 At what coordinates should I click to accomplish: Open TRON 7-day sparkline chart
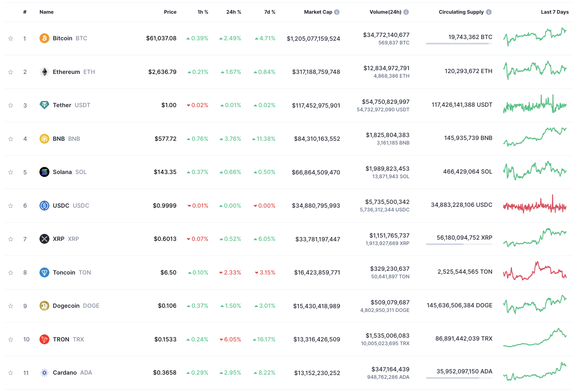point(535,338)
